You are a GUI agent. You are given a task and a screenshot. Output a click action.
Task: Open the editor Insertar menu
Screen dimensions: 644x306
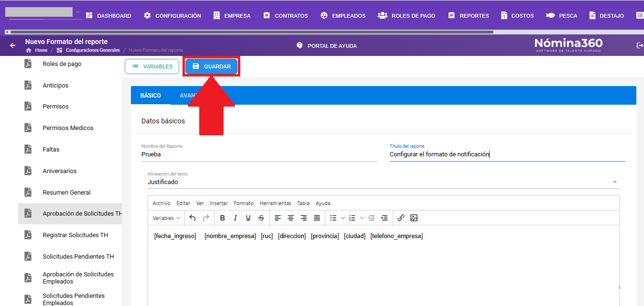pyautogui.click(x=219, y=203)
